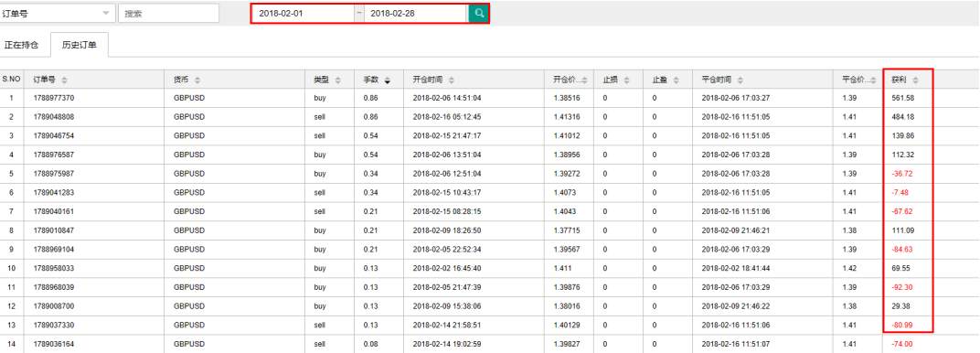Click the loss value -36.72

[x=902, y=174]
